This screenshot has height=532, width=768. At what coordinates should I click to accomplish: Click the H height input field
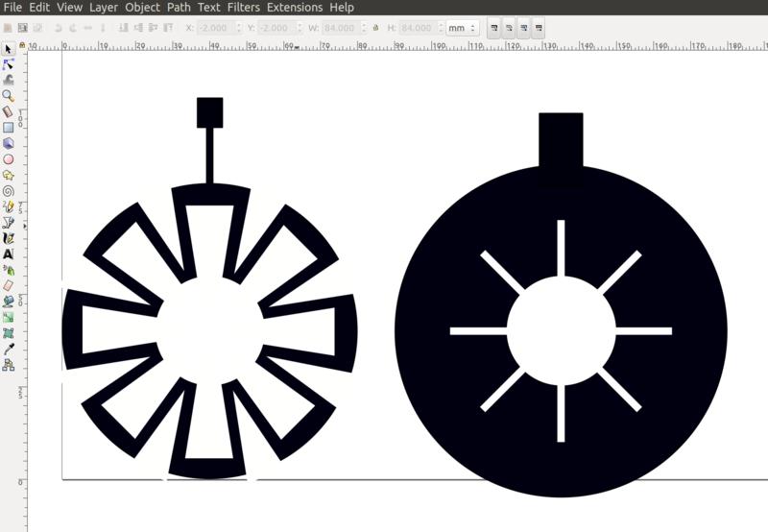tap(418, 28)
